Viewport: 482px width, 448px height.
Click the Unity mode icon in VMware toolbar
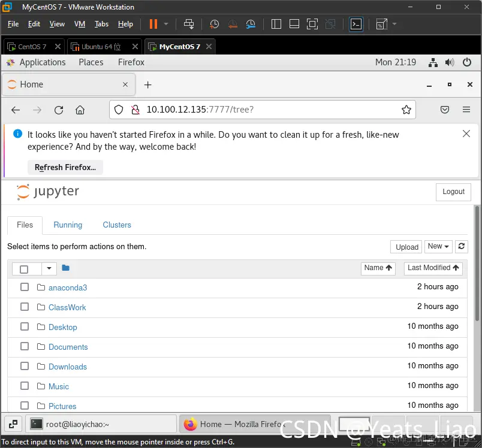(330, 24)
